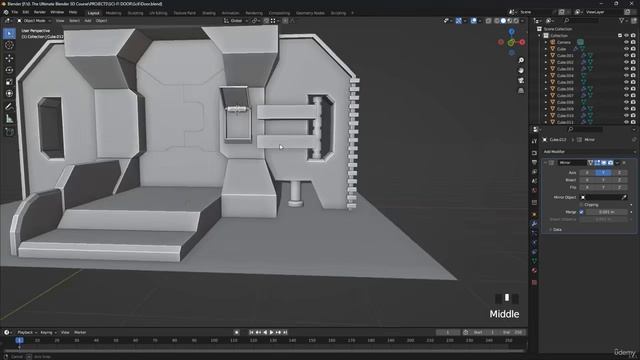
Task: Expand the Data section in Mirror modifier
Action: (555, 230)
